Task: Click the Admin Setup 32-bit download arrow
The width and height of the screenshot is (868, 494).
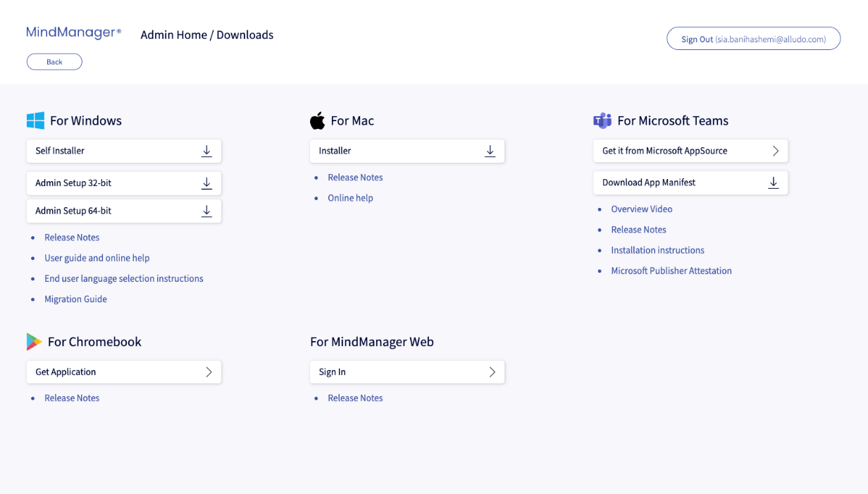Action: [x=206, y=183]
